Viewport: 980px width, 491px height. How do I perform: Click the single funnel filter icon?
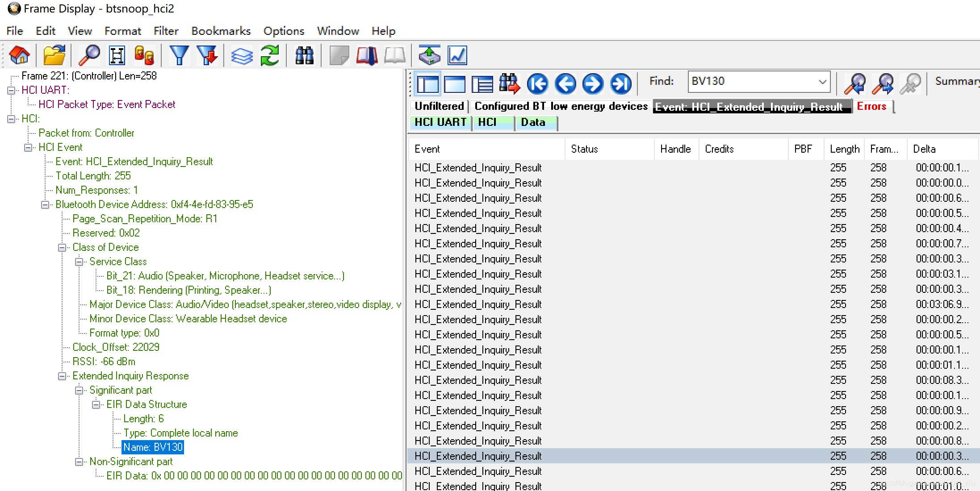point(179,55)
